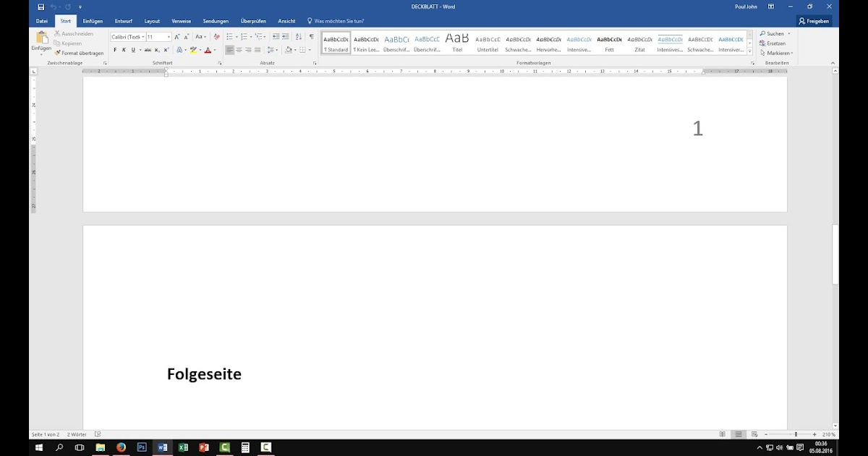
Task: Toggle subscript x₂ formatting
Action: [x=158, y=50]
